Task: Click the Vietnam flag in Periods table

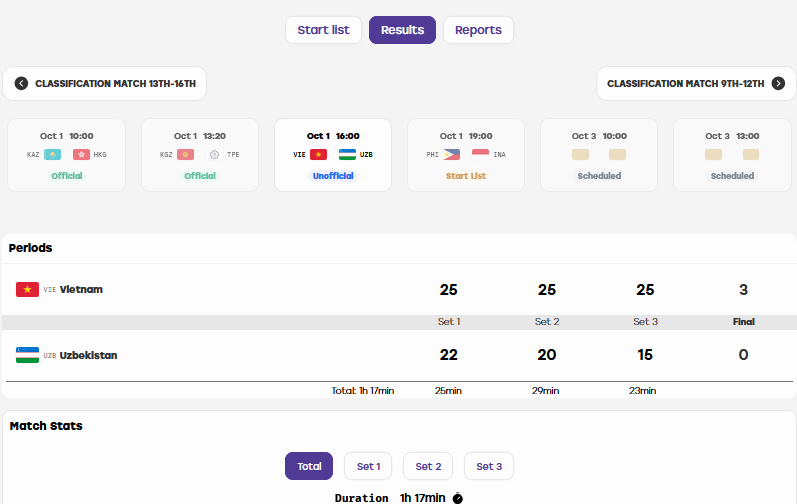Action: click(x=27, y=290)
